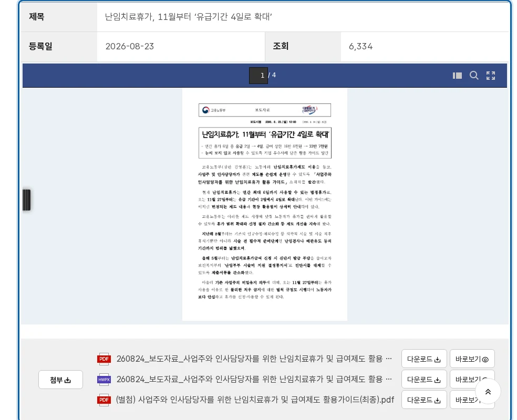Click the scroll-to-top double chevron button
517x420 pixels.
point(488,391)
